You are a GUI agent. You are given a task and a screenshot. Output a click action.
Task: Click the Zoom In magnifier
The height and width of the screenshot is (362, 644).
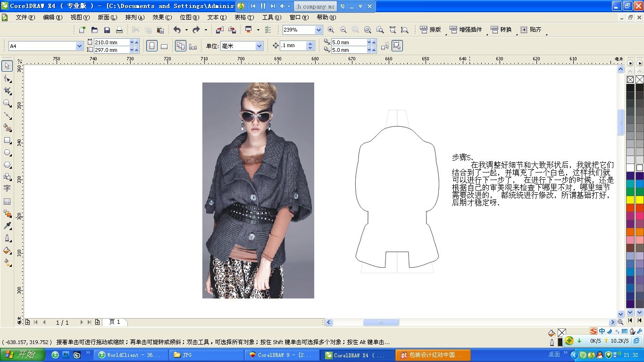[x=331, y=30]
